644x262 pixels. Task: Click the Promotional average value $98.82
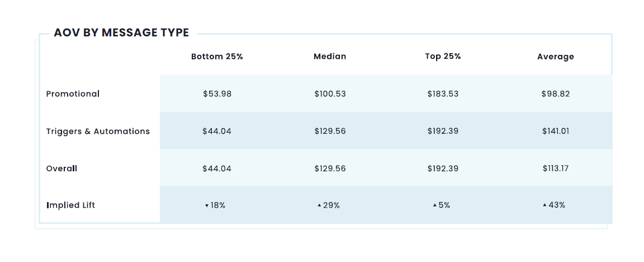[x=556, y=94]
